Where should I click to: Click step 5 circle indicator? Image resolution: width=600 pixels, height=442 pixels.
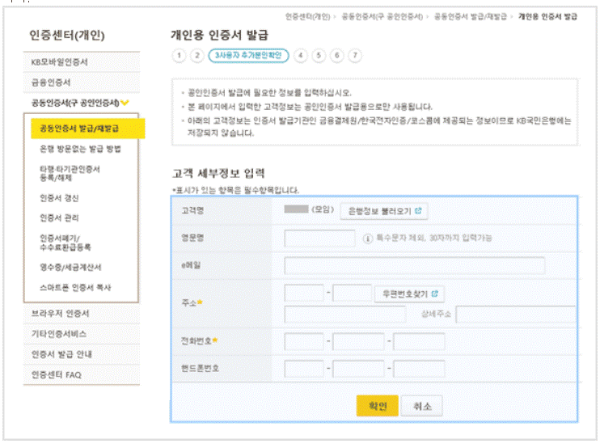(x=318, y=55)
